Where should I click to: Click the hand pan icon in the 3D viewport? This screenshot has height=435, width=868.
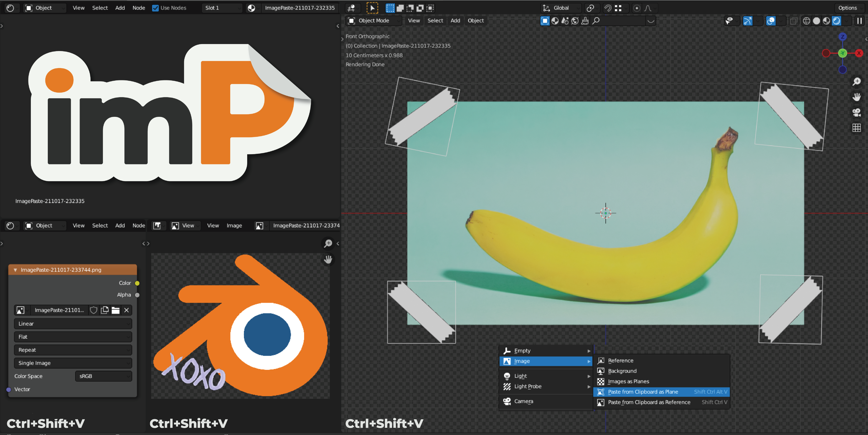click(856, 97)
